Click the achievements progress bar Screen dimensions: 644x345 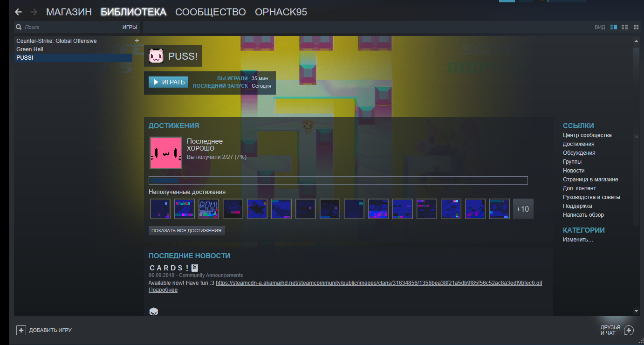[338, 180]
